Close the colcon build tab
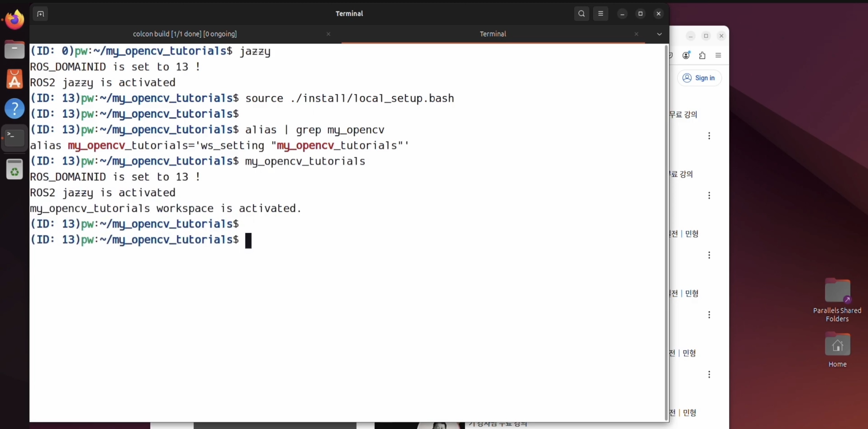Viewport: 868px width, 429px height. [x=328, y=34]
